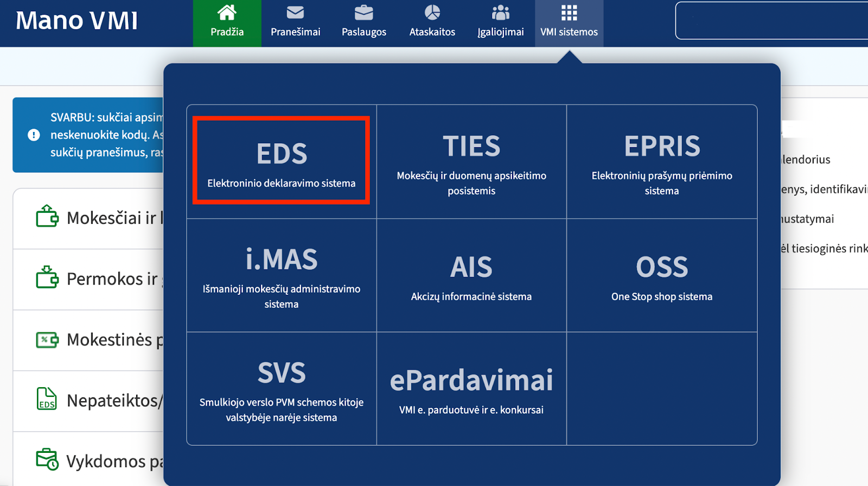Select SVS Smulkiojo verslo PVM tile
The height and width of the screenshot is (486, 868).
pos(282,389)
